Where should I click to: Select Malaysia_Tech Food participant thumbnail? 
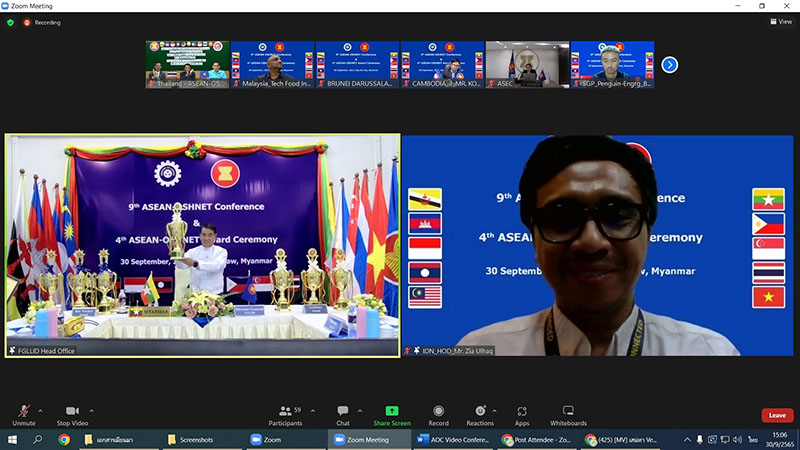(x=272, y=65)
